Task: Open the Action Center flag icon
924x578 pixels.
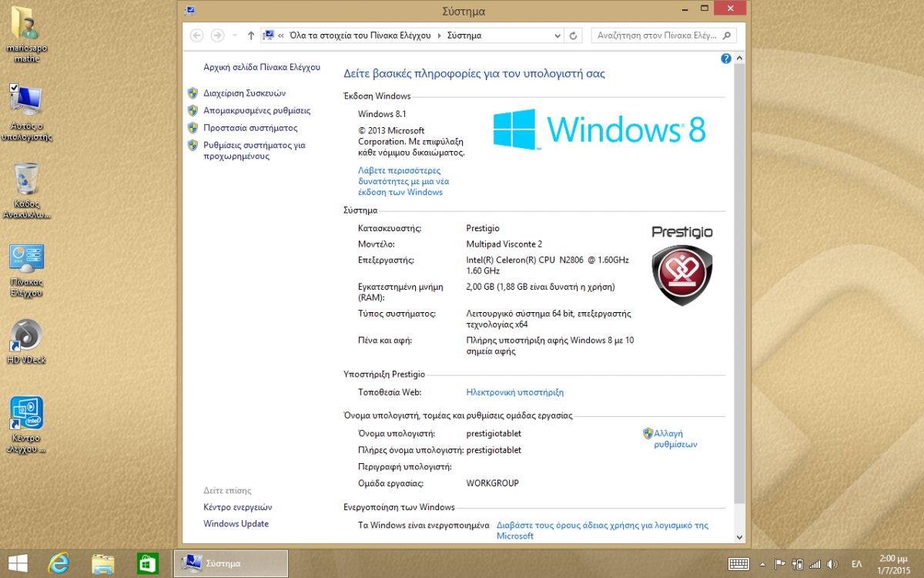Action: [x=779, y=564]
